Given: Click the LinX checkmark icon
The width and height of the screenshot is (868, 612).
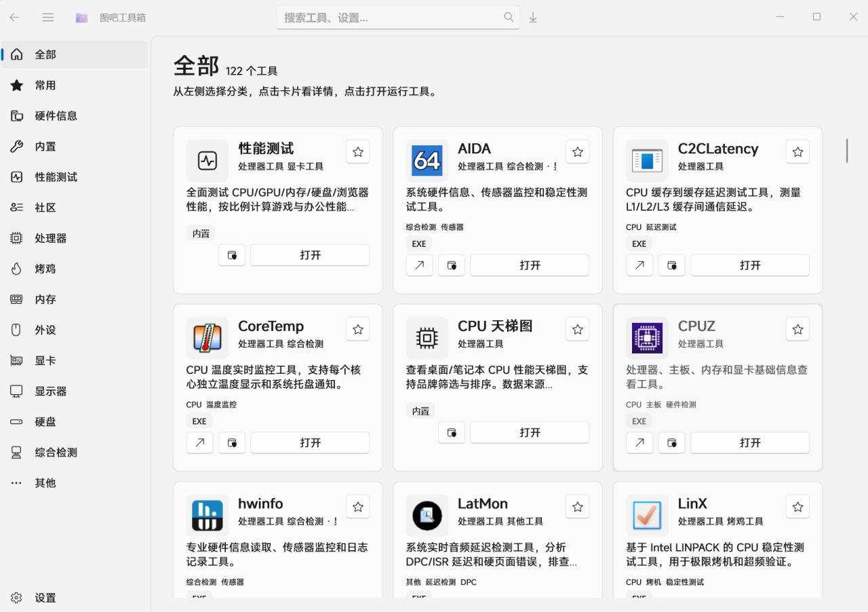Looking at the screenshot, I should pyautogui.click(x=647, y=516).
